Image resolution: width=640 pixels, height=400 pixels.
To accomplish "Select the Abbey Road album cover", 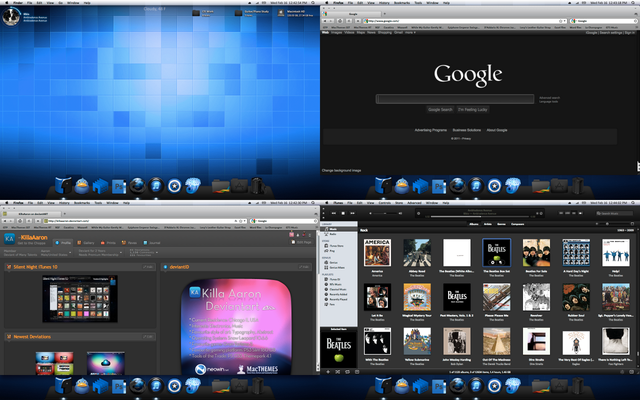I will pyautogui.click(x=417, y=253).
